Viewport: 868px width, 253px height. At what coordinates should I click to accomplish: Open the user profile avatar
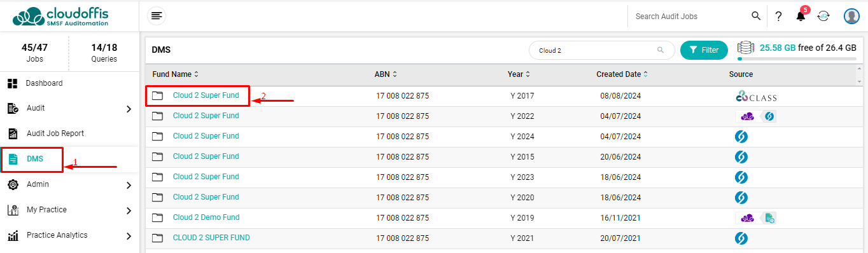point(851,16)
